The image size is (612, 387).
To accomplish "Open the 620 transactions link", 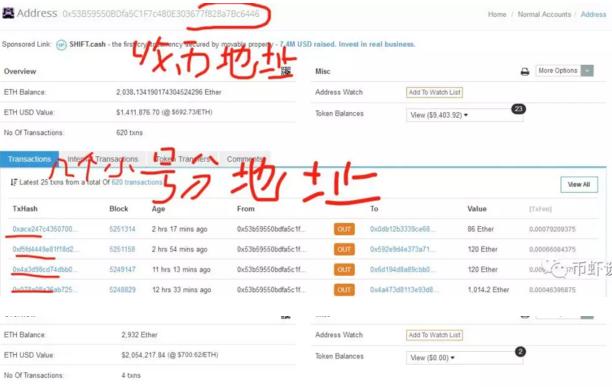I will [137, 182].
